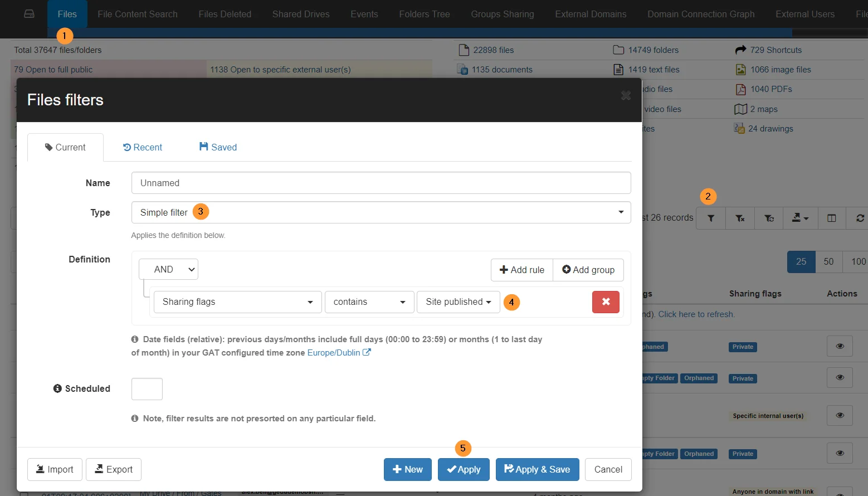Open the AND operator dropdown

pyautogui.click(x=168, y=269)
